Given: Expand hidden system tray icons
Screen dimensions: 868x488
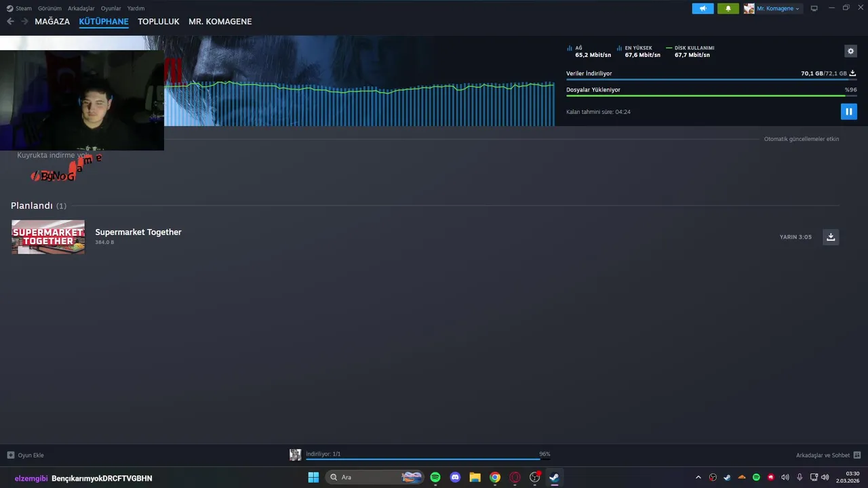Looking at the screenshot, I should tap(698, 477).
